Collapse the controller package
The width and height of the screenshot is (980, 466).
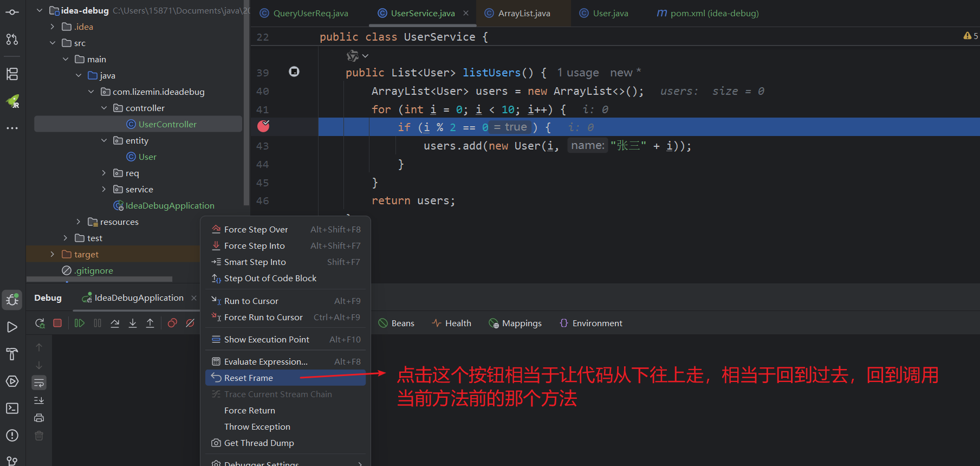(104, 108)
